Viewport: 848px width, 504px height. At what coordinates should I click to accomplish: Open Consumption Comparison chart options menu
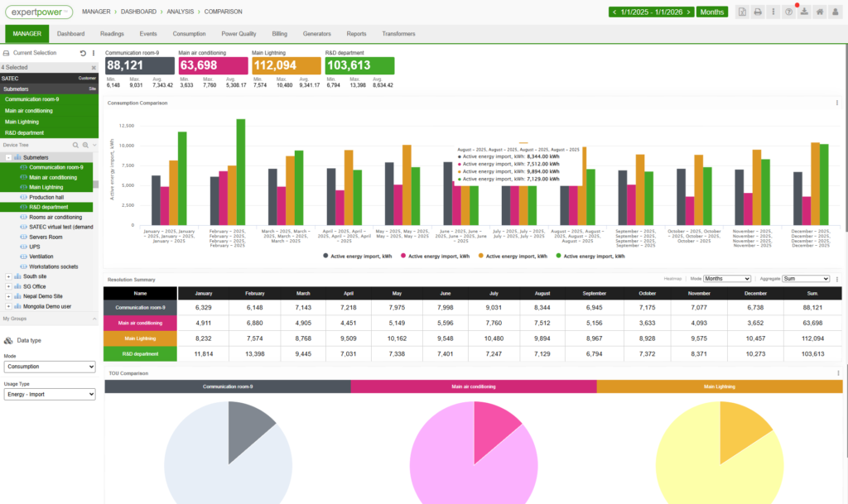(x=837, y=103)
